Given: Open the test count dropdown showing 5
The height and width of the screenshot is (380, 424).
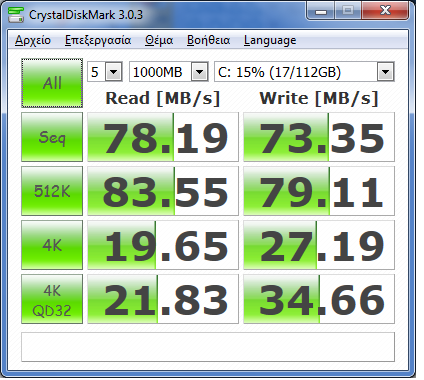Looking at the screenshot, I should coord(105,72).
